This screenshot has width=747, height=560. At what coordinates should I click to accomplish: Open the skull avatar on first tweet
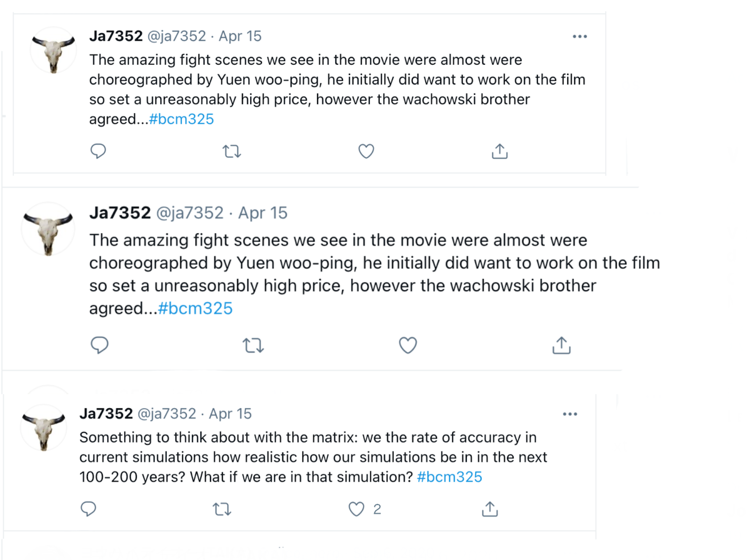click(53, 51)
